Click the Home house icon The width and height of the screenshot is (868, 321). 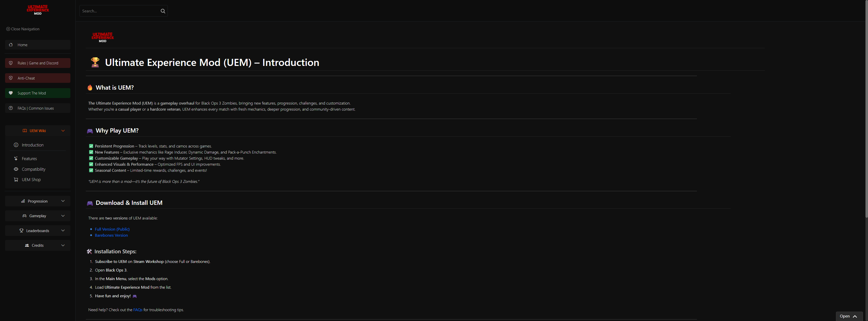pos(11,44)
